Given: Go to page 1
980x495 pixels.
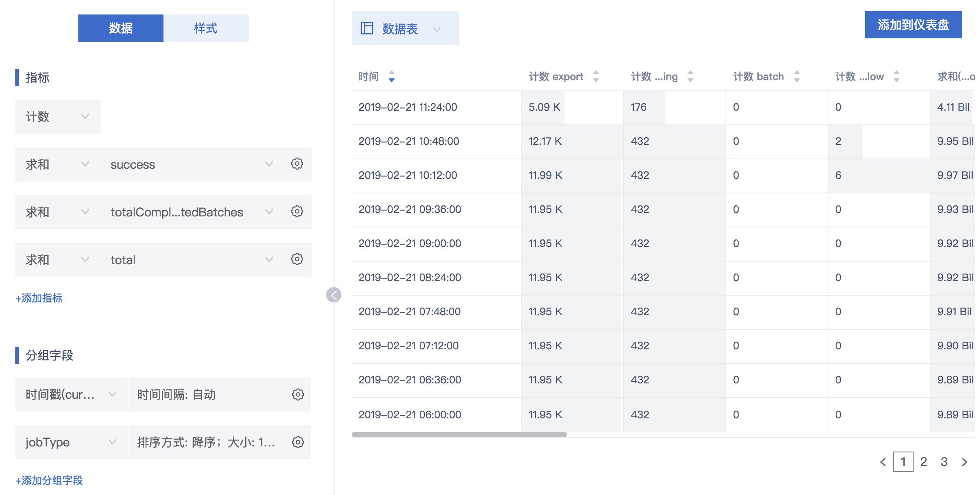Looking at the screenshot, I should [x=903, y=462].
